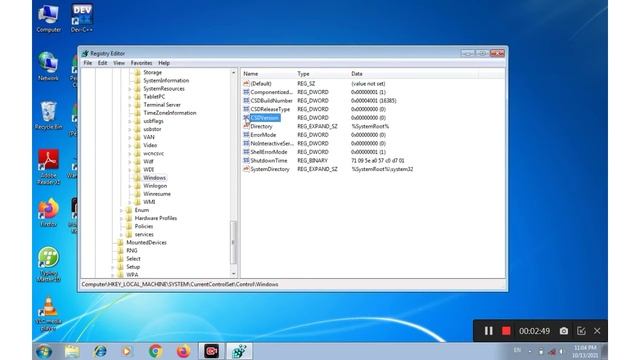Pause the screen recording
The width and height of the screenshot is (640, 360).
point(489,331)
